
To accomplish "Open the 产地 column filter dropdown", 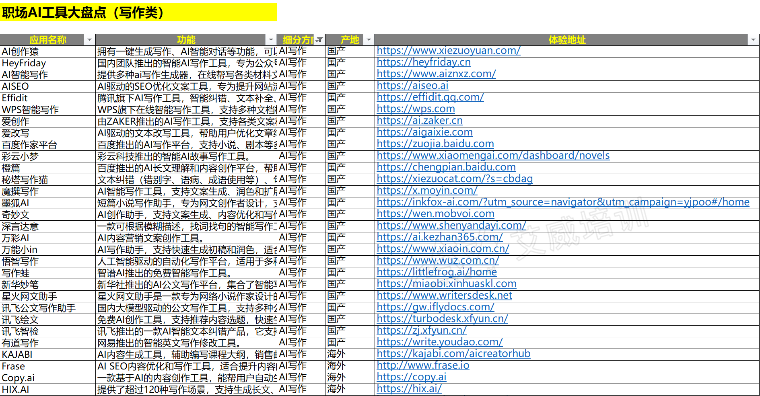I will click(369, 40).
